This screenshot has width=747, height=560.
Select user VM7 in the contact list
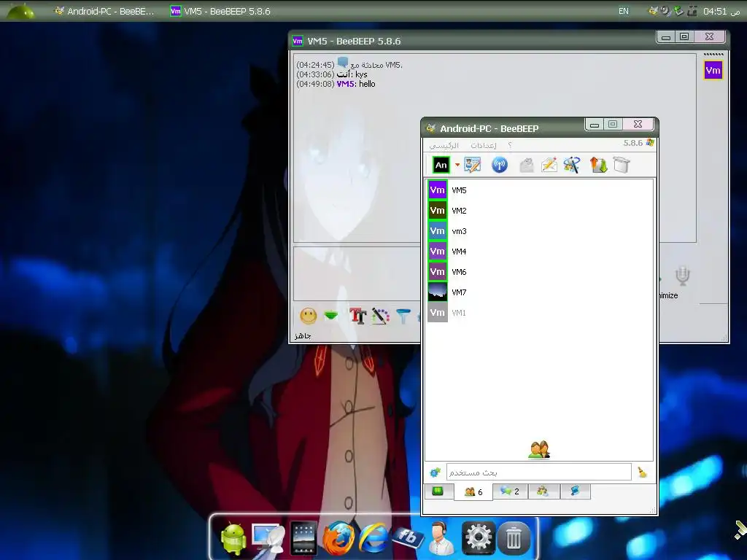pos(538,292)
